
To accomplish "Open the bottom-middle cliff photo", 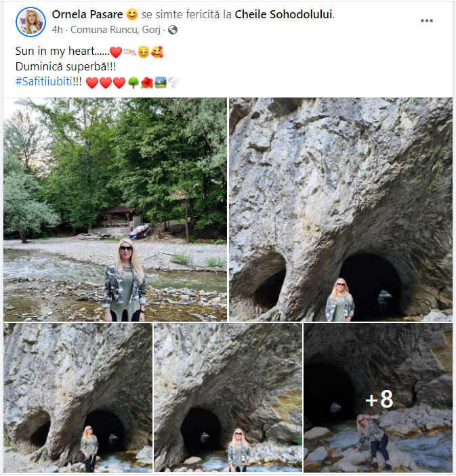I will (228, 397).
